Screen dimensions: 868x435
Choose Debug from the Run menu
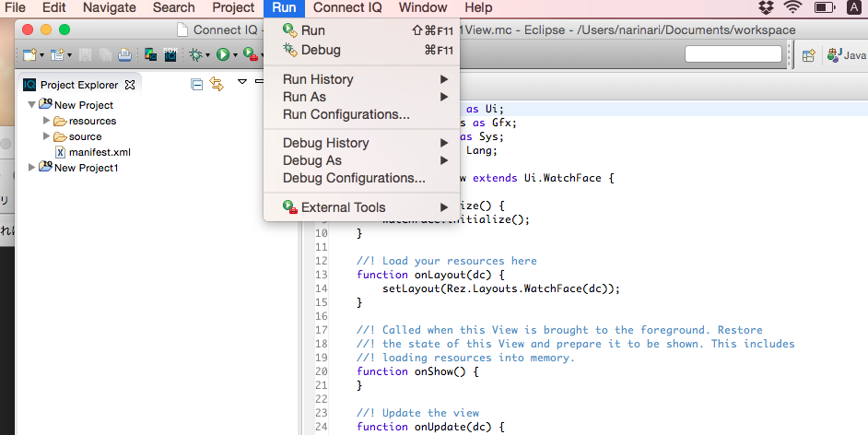point(361,50)
